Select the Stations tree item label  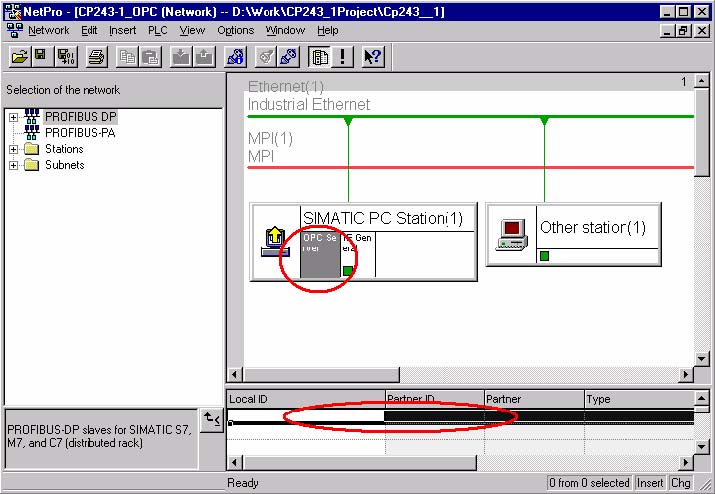click(x=64, y=149)
